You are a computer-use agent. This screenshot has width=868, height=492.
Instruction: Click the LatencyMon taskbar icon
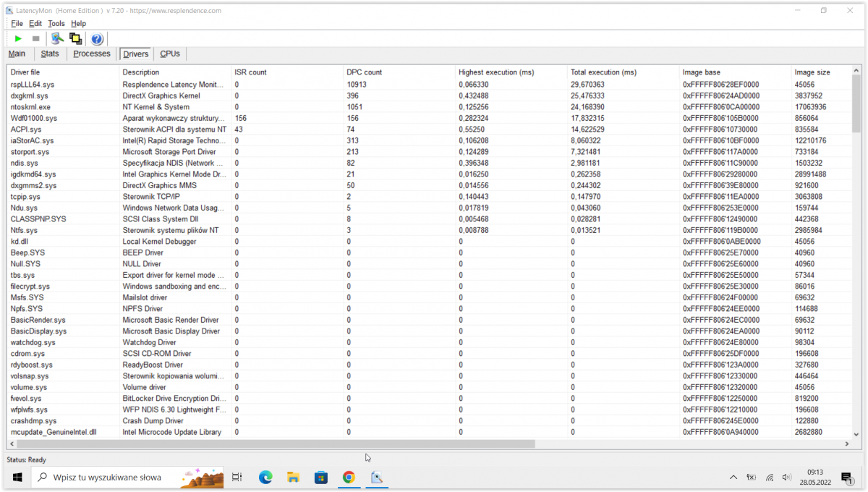377,477
